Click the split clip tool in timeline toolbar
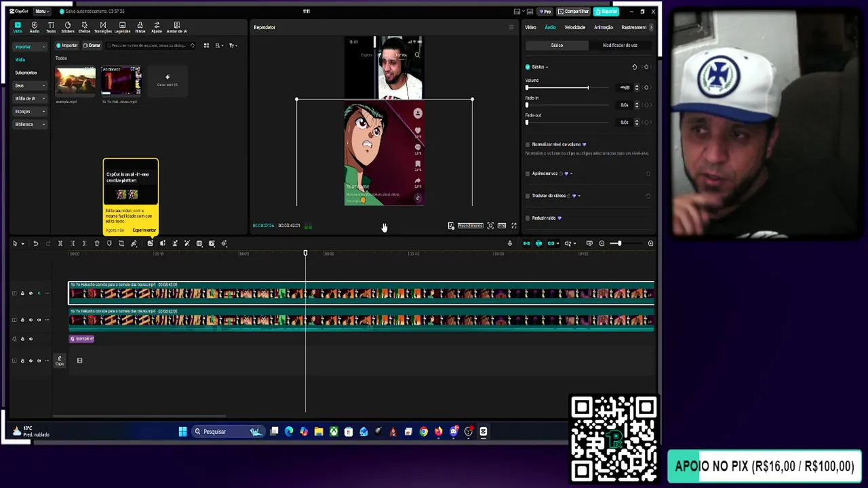 (60, 243)
